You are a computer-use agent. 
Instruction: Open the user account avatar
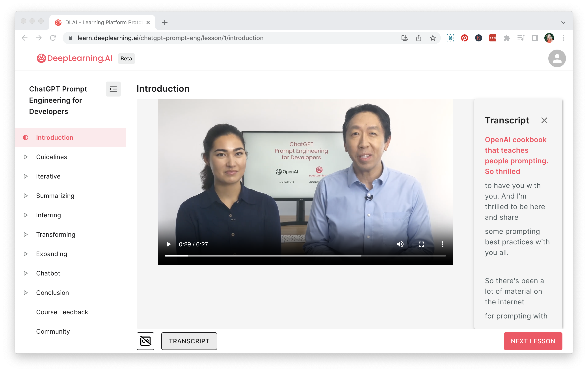pyautogui.click(x=557, y=58)
